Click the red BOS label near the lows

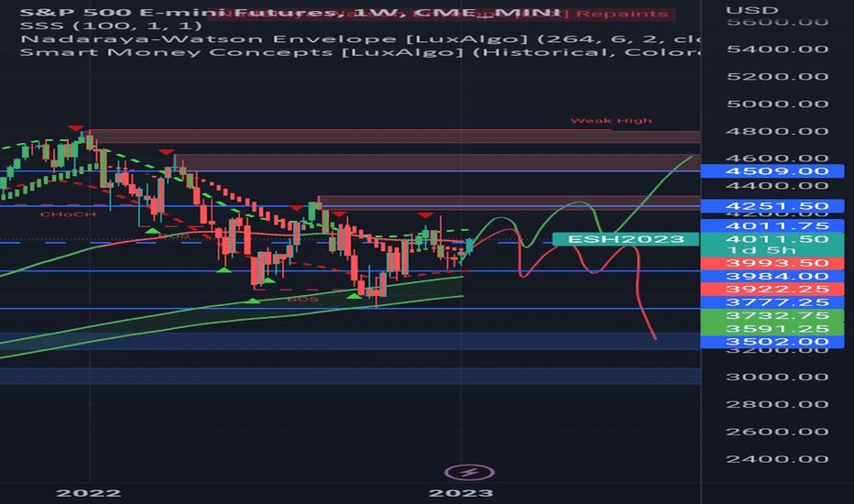click(x=302, y=299)
